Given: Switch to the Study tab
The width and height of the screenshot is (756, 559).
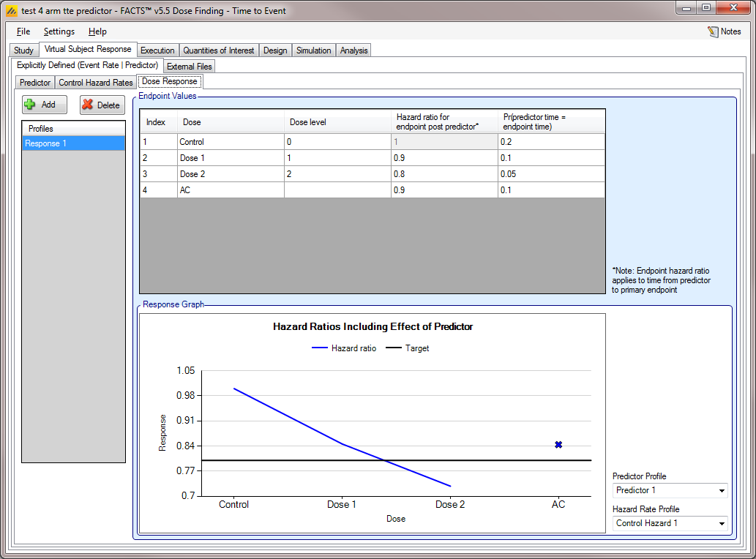Looking at the screenshot, I should [23, 50].
